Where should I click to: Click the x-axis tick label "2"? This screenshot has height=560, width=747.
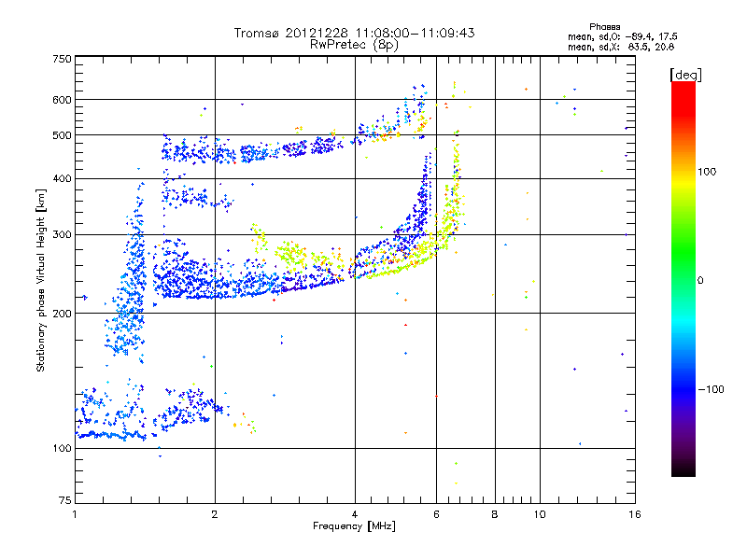pos(215,514)
